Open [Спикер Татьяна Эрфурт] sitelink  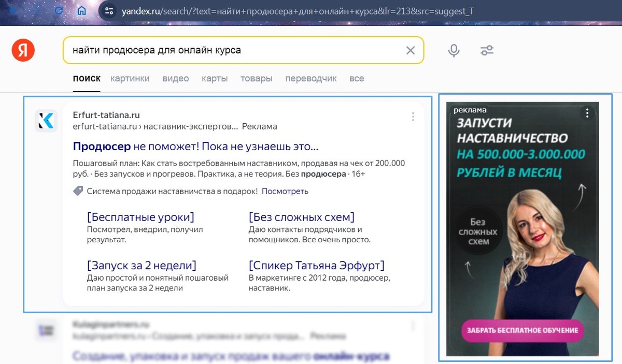click(x=317, y=266)
